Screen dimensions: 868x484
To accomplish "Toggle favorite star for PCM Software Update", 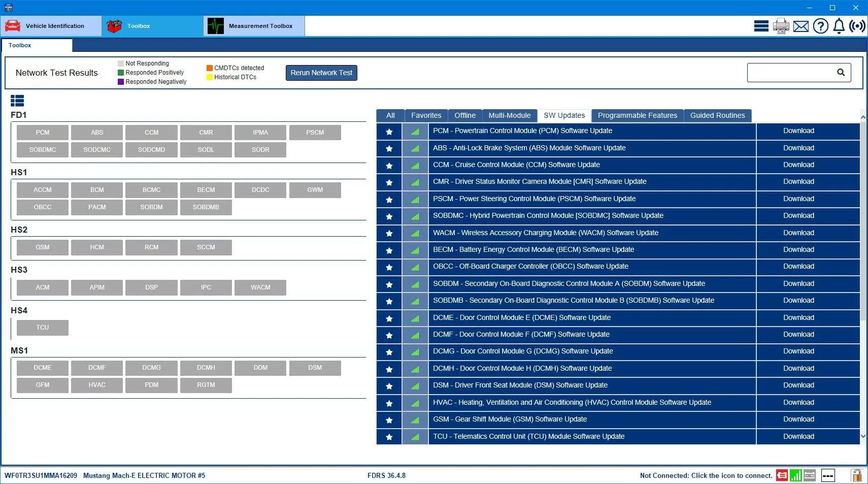I will click(x=389, y=132).
